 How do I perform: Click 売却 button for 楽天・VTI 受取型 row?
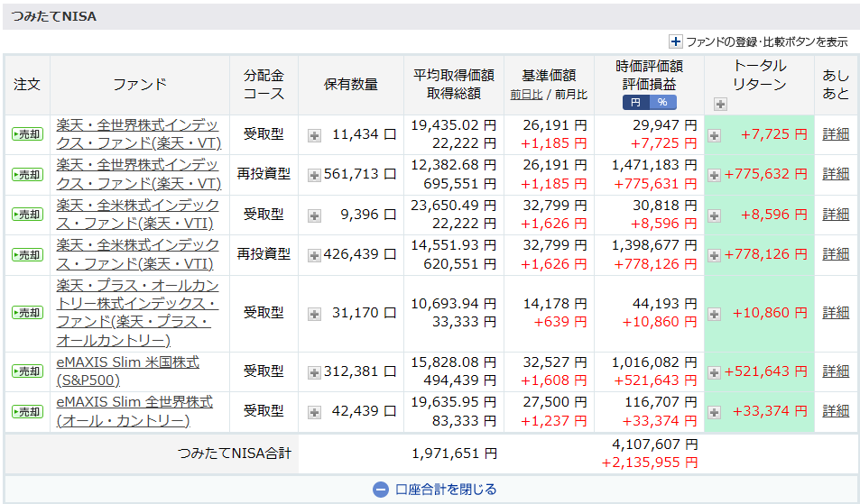27,215
